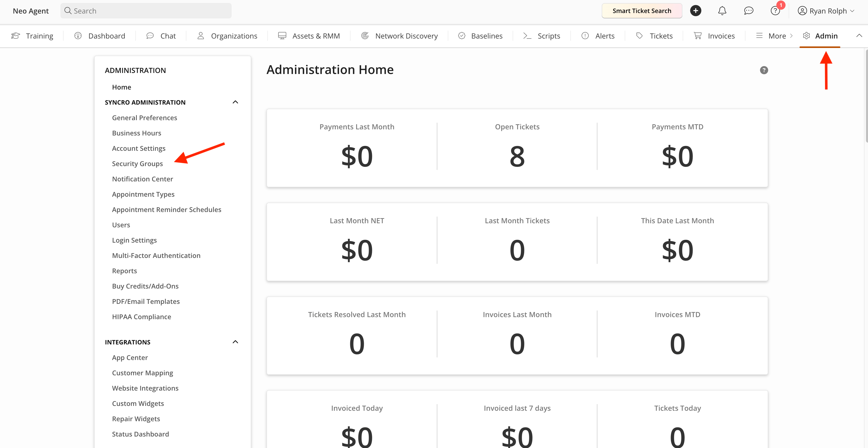Open Website Integrations
868x448 pixels.
click(x=145, y=388)
